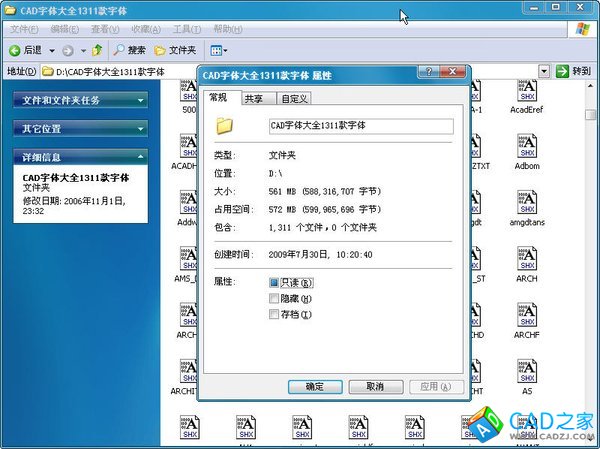Select the ARCHF SHX font file
The height and width of the screenshot is (449, 600).
point(527,320)
